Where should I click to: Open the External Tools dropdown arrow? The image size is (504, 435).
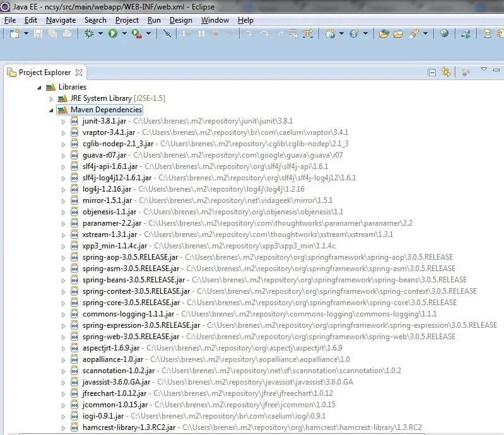pos(148,33)
